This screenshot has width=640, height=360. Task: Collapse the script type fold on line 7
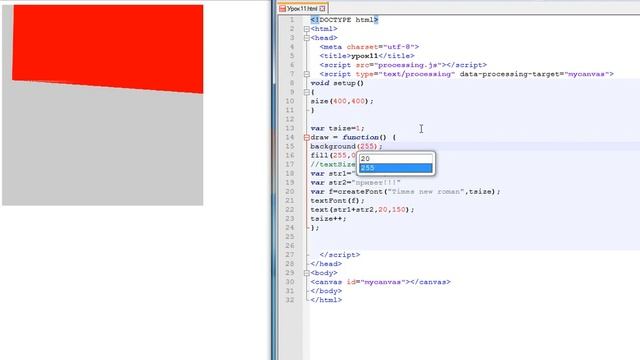(307, 74)
